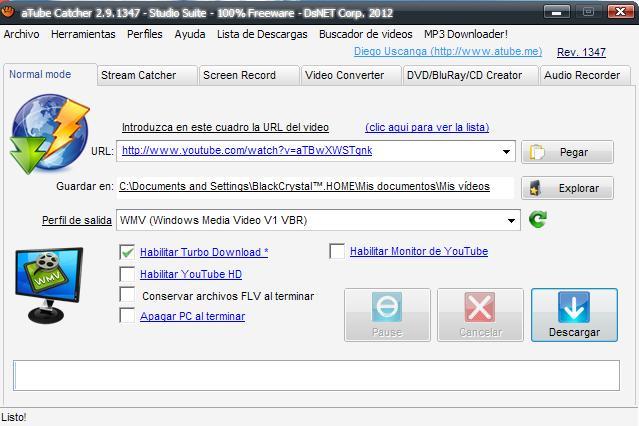Click the Habilitar YouTube HD link text
The width and height of the screenshot is (639, 426).
pos(191,274)
